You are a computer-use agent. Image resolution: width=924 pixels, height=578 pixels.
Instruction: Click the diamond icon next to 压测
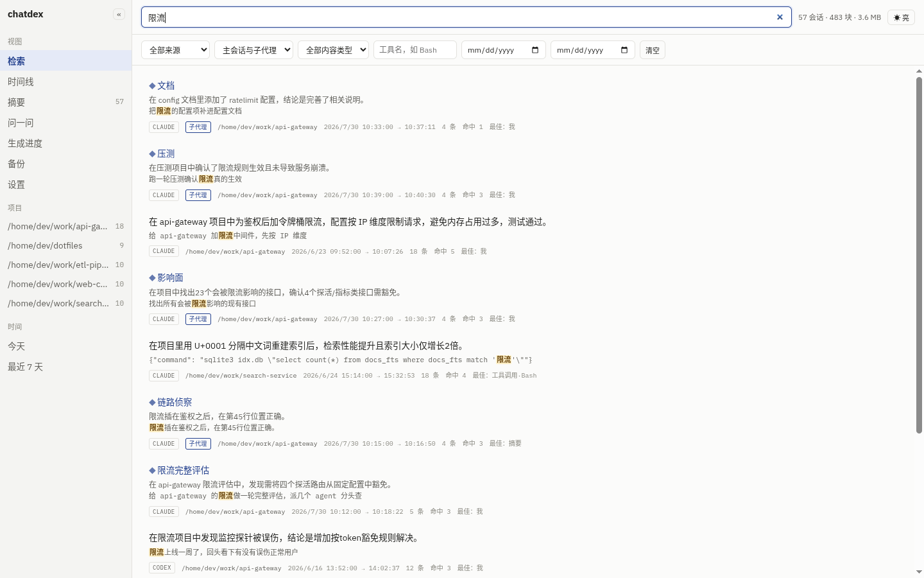point(152,153)
